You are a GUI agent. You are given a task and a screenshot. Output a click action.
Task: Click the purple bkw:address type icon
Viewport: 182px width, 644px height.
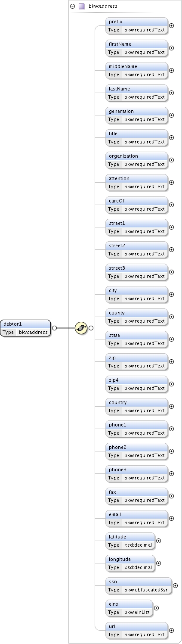click(81, 6)
